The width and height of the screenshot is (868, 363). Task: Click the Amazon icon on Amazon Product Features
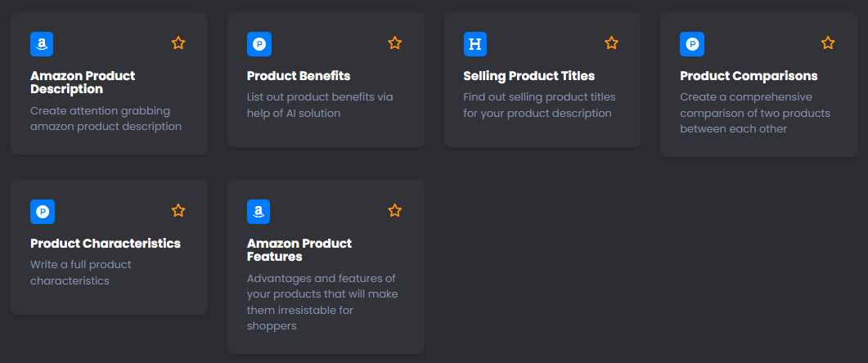point(259,211)
